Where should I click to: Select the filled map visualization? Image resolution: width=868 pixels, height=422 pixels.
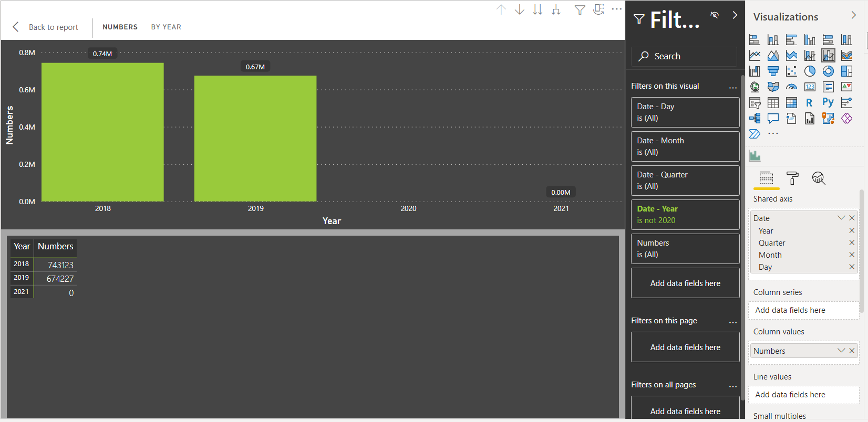pyautogui.click(x=773, y=87)
